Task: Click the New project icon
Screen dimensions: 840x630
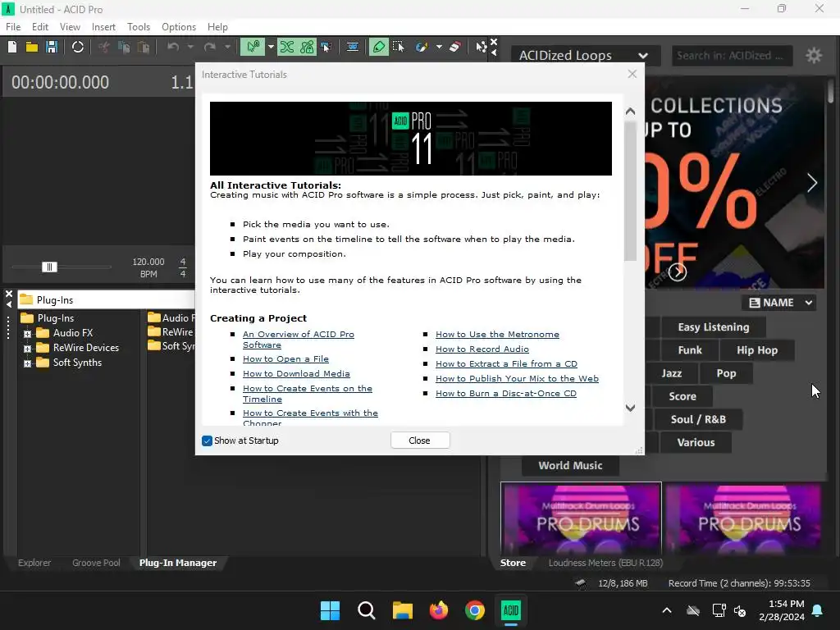Action: pos(12,47)
